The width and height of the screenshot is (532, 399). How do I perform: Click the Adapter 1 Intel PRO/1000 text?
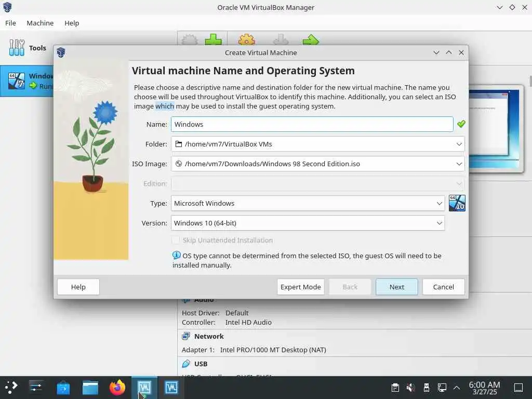point(254,350)
